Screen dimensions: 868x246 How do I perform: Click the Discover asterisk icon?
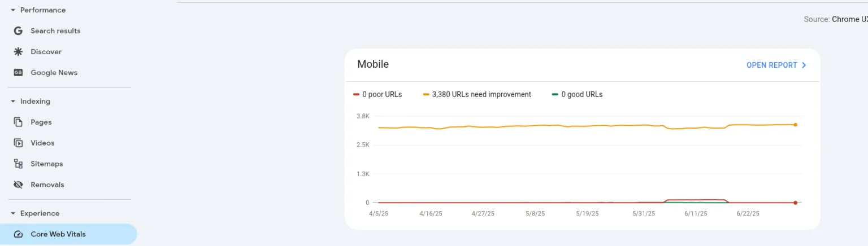[18, 52]
